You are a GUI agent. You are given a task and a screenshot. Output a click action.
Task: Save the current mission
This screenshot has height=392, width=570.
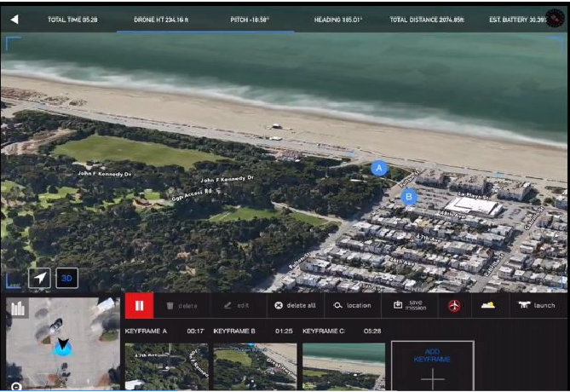[410, 305]
